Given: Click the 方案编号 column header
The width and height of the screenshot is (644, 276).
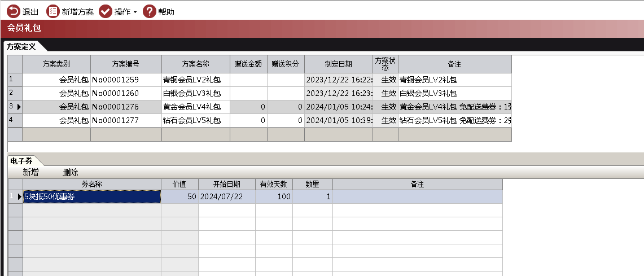Looking at the screenshot, I should click(x=126, y=64).
